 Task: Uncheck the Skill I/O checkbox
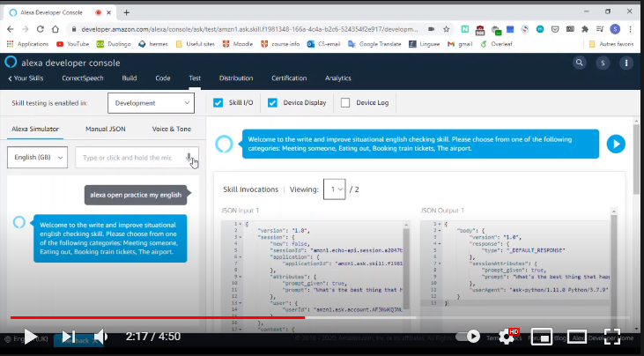[218, 103]
